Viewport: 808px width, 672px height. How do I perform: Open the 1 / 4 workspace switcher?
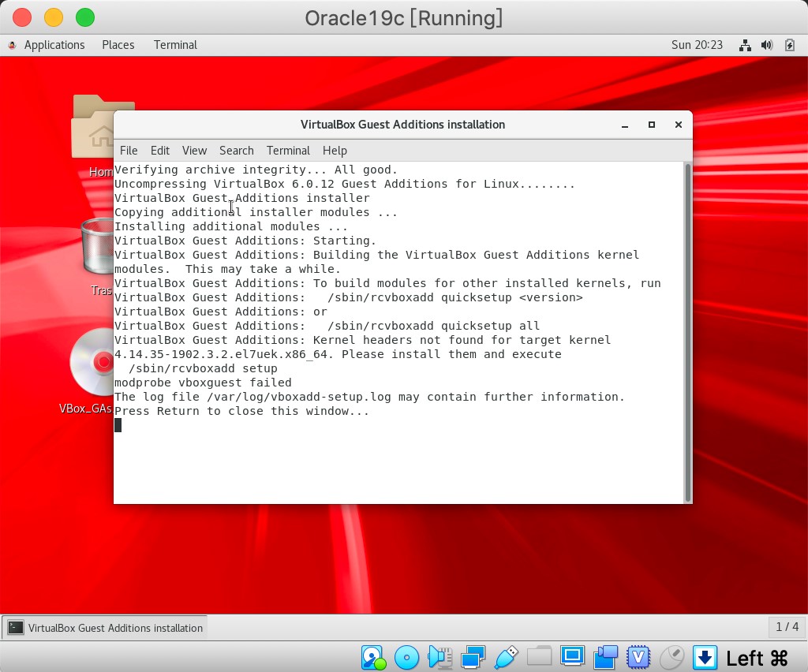point(787,627)
